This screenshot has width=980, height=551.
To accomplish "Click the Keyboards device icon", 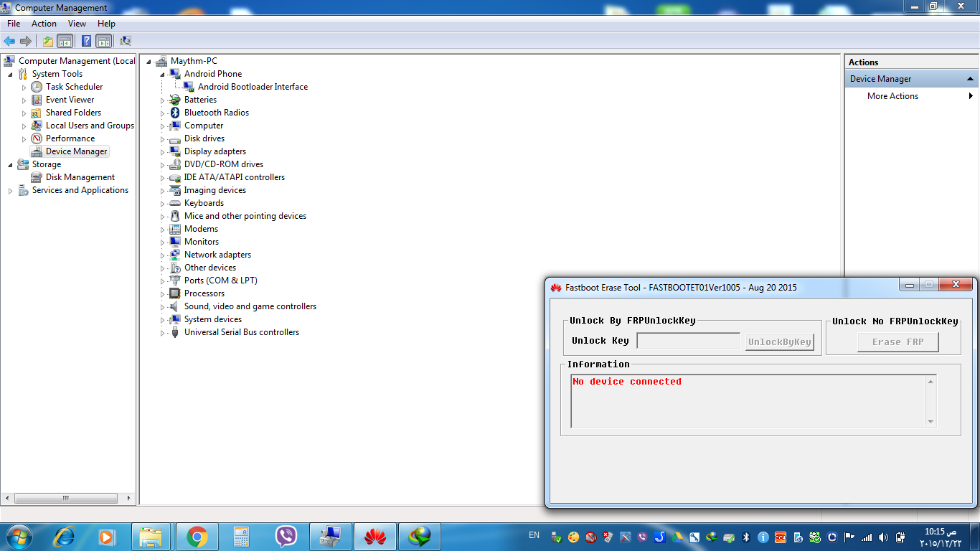I will point(174,203).
